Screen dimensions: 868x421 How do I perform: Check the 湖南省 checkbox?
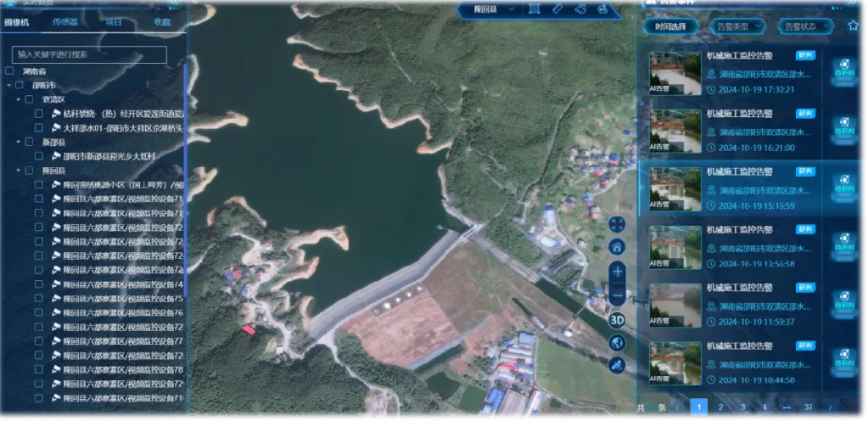click(x=8, y=71)
